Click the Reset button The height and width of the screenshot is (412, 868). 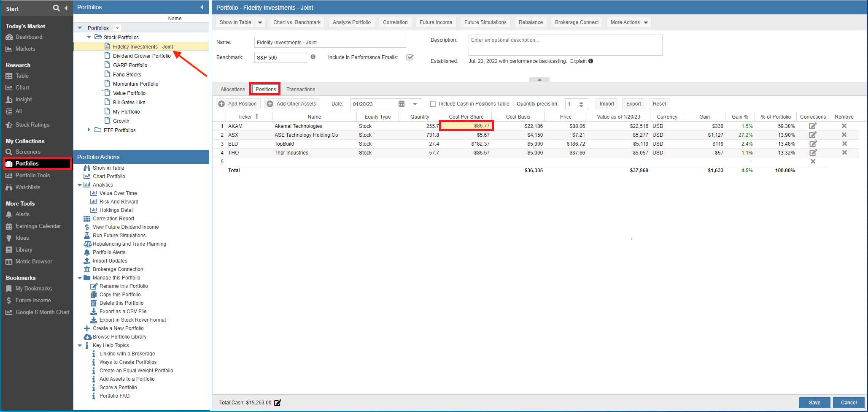click(660, 104)
